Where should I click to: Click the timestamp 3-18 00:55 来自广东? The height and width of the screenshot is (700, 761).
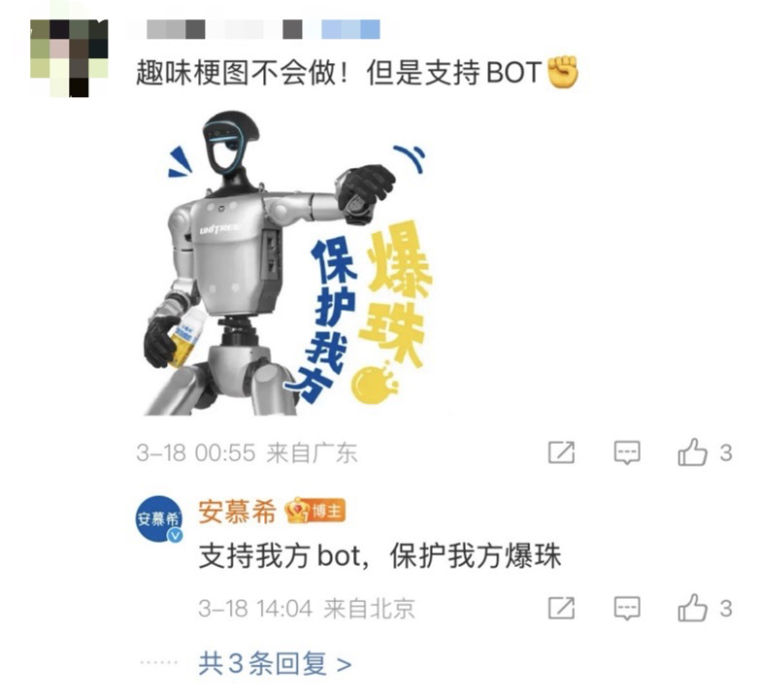247,452
